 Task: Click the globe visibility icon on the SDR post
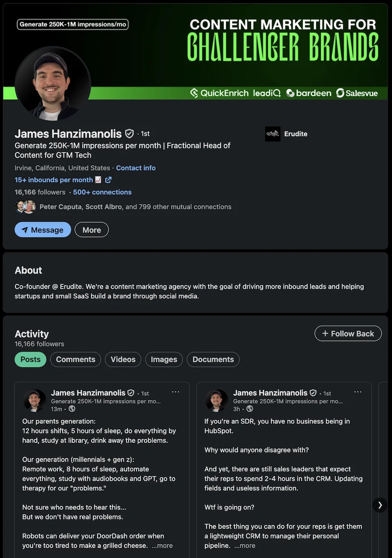[249, 409]
